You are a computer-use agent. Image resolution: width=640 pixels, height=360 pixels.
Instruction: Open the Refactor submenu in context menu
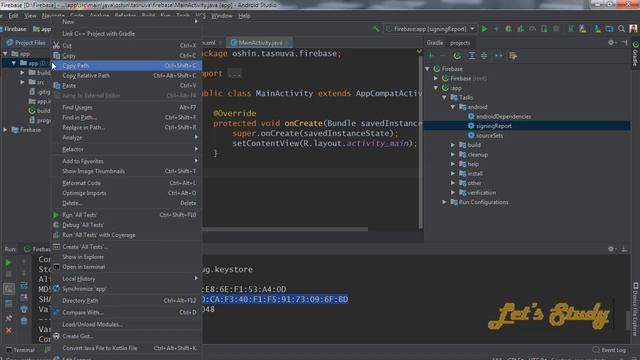click(127, 149)
